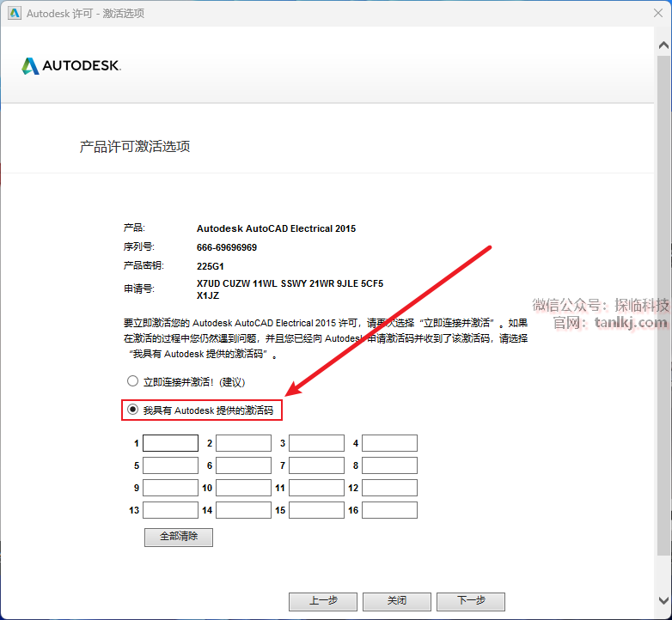The width and height of the screenshot is (672, 620).
Task: Click product name Autodesk AutoCAD Electrical 2015
Action: (x=276, y=228)
